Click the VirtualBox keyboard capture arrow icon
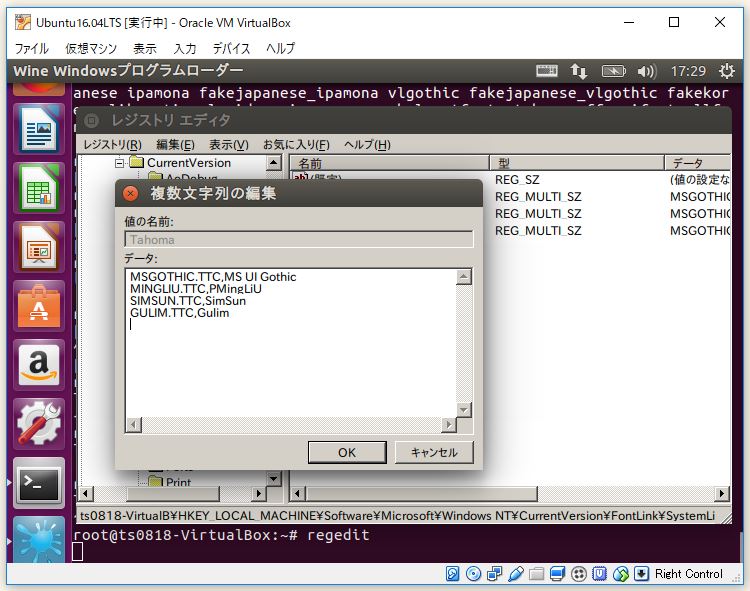The width and height of the screenshot is (750, 591). pos(641,573)
